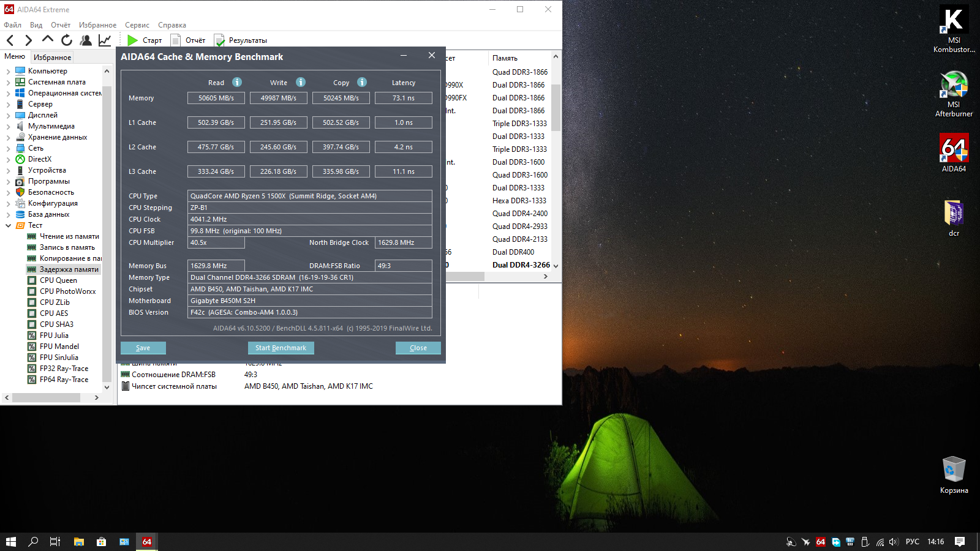Click Dual DDR4-3266 result row

[521, 265]
